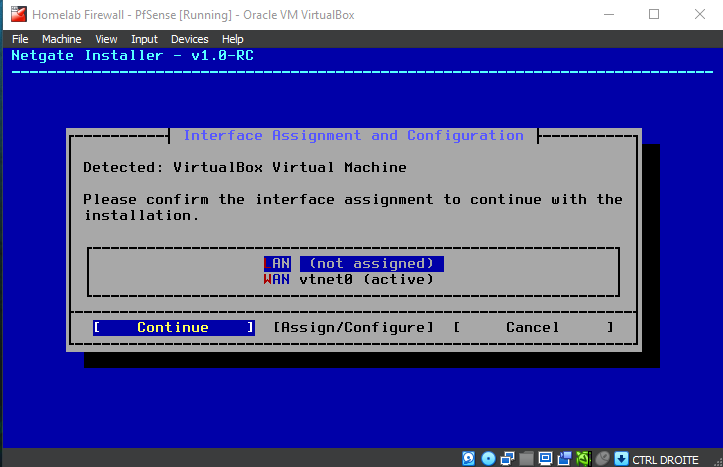Click the Cancel button in the dialog
Screen dimensions: 723x467
coord(533,327)
